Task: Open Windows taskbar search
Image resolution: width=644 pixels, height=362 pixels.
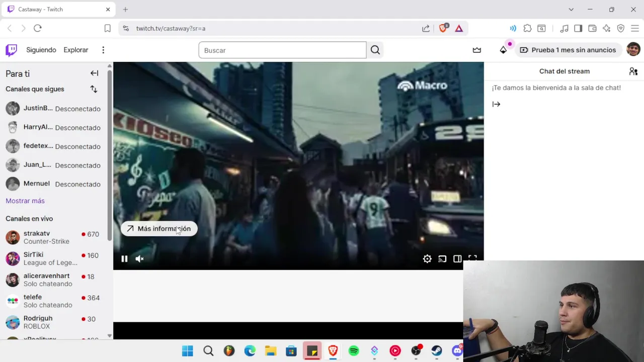Action: coord(208,351)
